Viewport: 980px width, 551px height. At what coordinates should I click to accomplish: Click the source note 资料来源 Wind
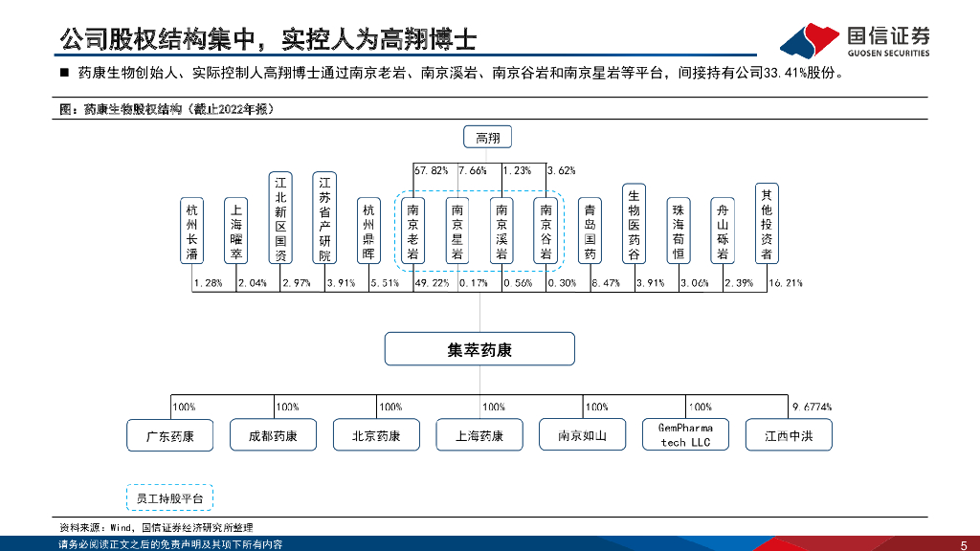[156, 528]
